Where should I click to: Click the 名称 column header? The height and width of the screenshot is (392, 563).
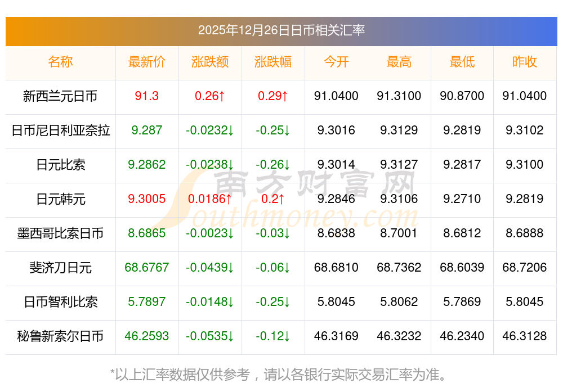tap(60, 62)
